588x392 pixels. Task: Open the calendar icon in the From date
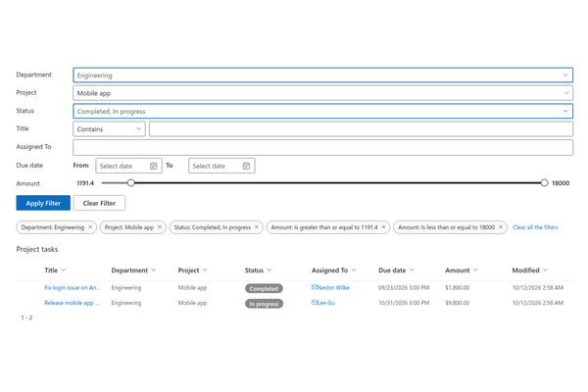(x=154, y=166)
